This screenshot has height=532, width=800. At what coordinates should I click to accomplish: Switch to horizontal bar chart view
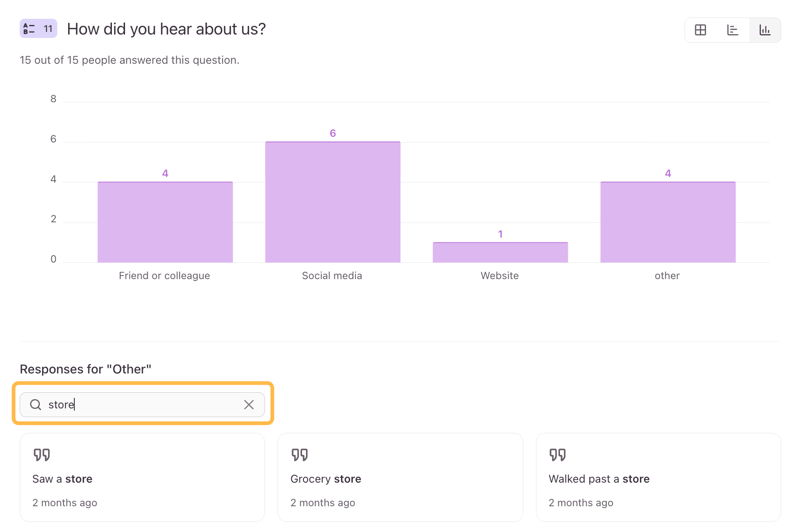pos(733,30)
